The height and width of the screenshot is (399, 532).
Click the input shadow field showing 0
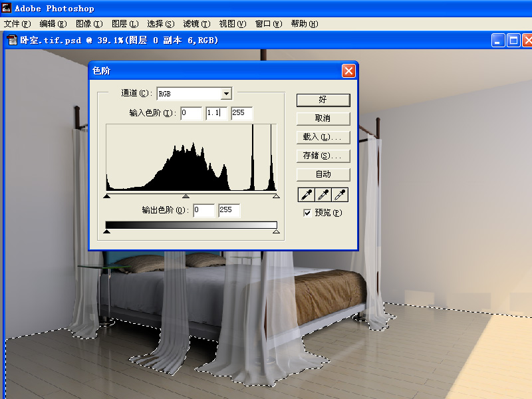191,113
